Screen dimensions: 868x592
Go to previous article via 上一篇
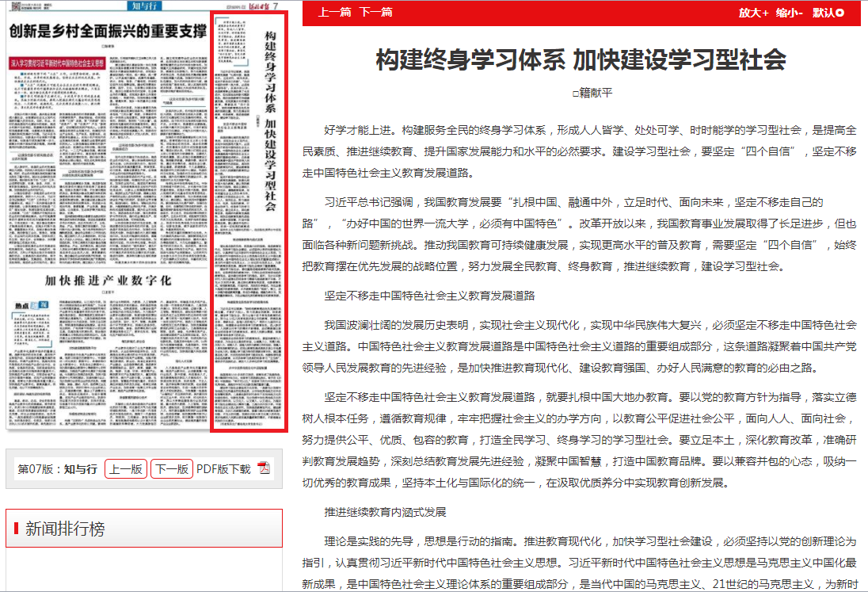335,13
